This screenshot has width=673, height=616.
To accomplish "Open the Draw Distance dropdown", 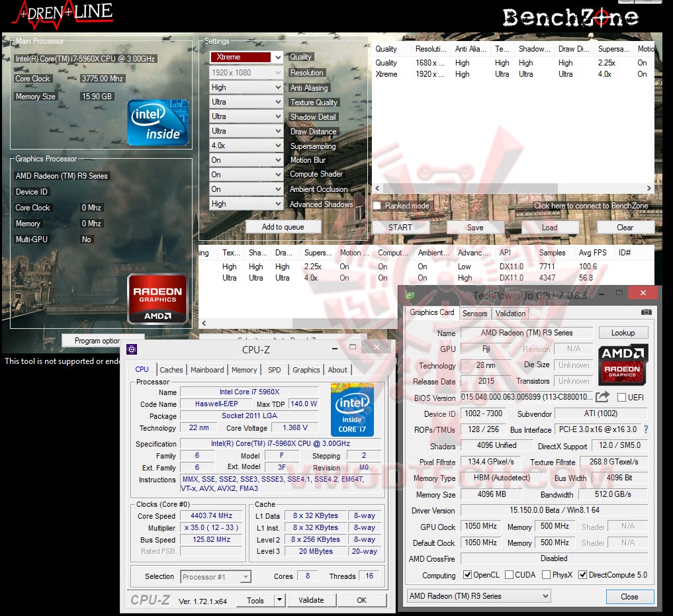I will [246, 132].
